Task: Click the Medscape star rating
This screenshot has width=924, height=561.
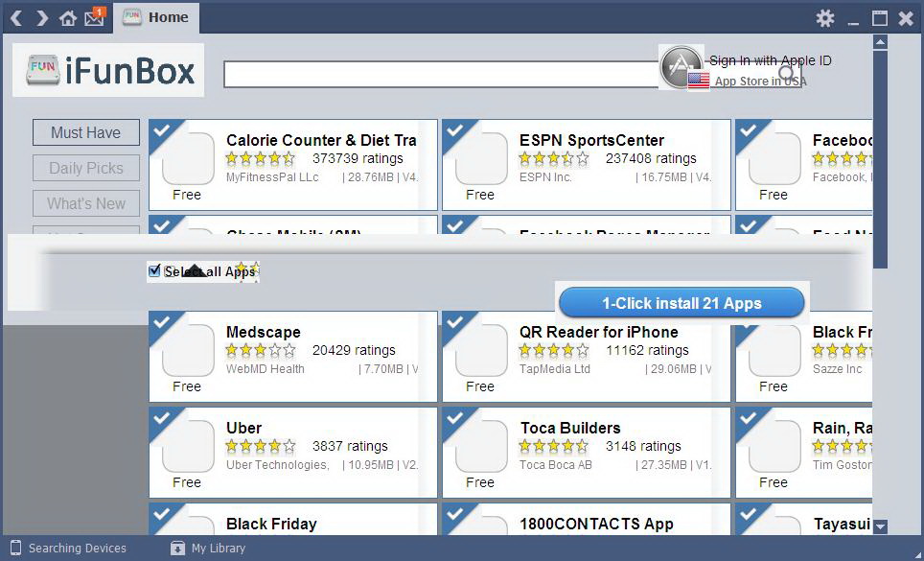Action: click(x=261, y=350)
